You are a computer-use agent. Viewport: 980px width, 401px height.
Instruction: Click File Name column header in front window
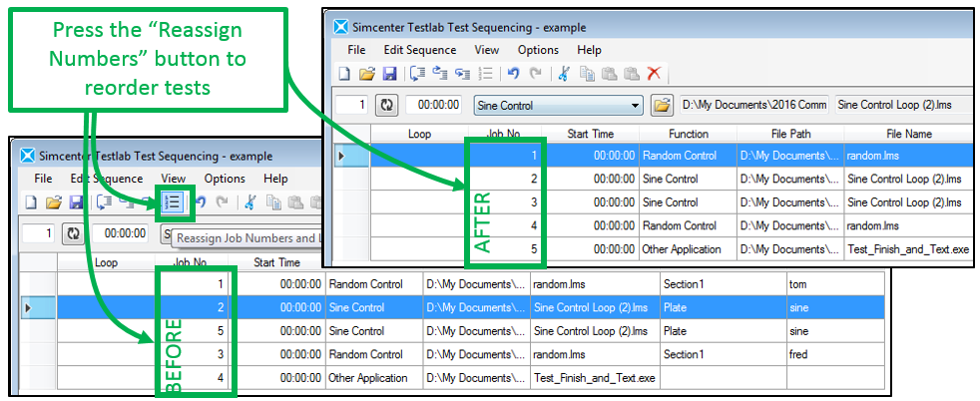909,134
